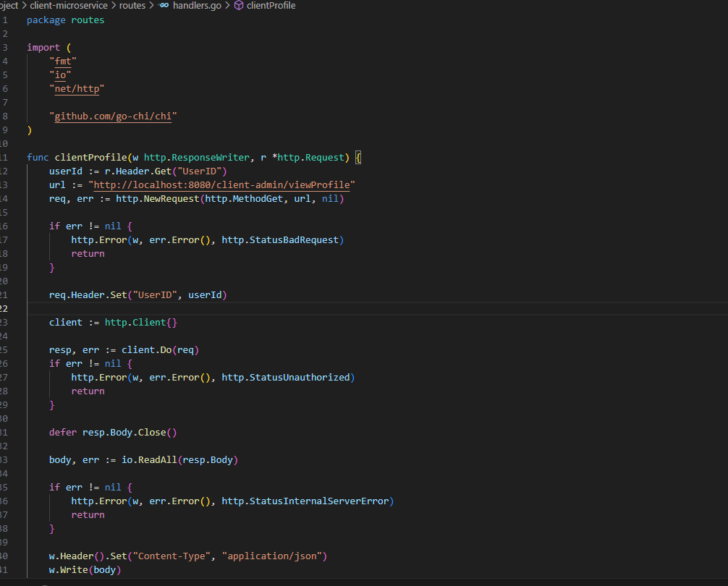The height and width of the screenshot is (586, 728).
Task: Open the "fmt" import link
Action: 63,61
